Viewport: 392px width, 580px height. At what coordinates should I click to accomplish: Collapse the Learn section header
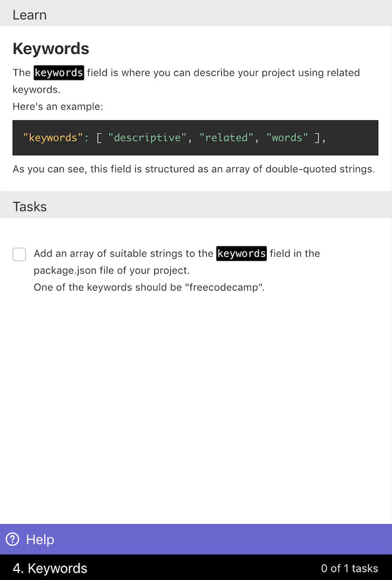tap(30, 15)
